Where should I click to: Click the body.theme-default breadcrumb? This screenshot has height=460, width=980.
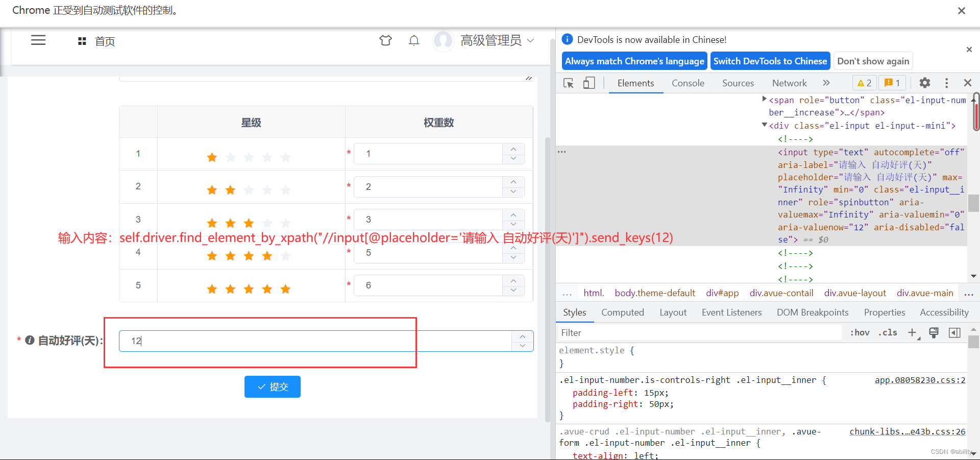[x=655, y=293]
